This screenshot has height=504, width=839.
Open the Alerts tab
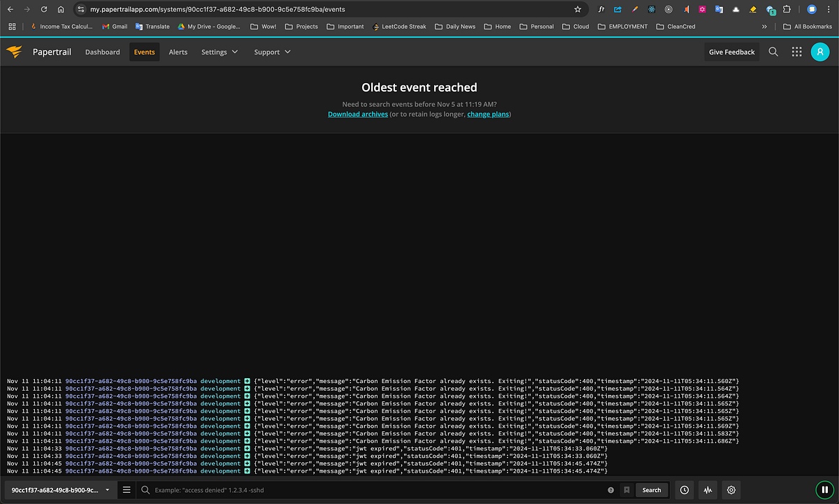click(x=178, y=52)
